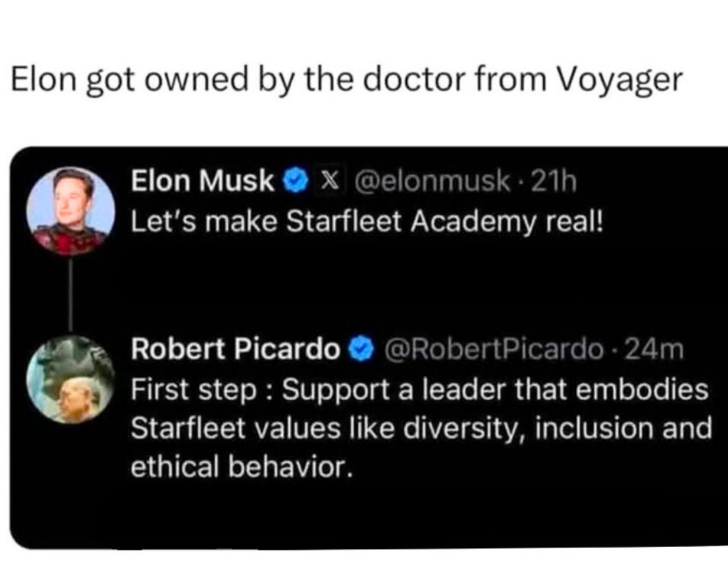The height and width of the screenshot is (568, 728).
Task: Open the @RobertPicardo handle
Action: (494, 349)
